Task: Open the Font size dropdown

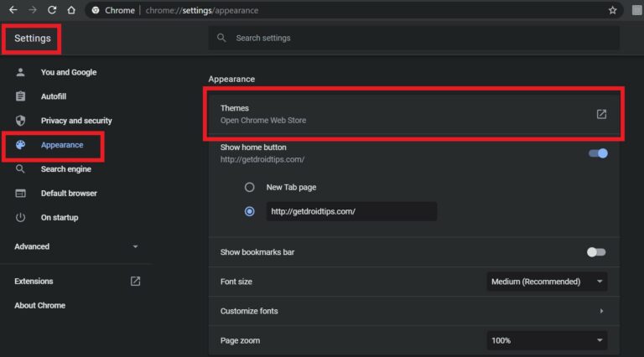Action: (x=547, y=282)
